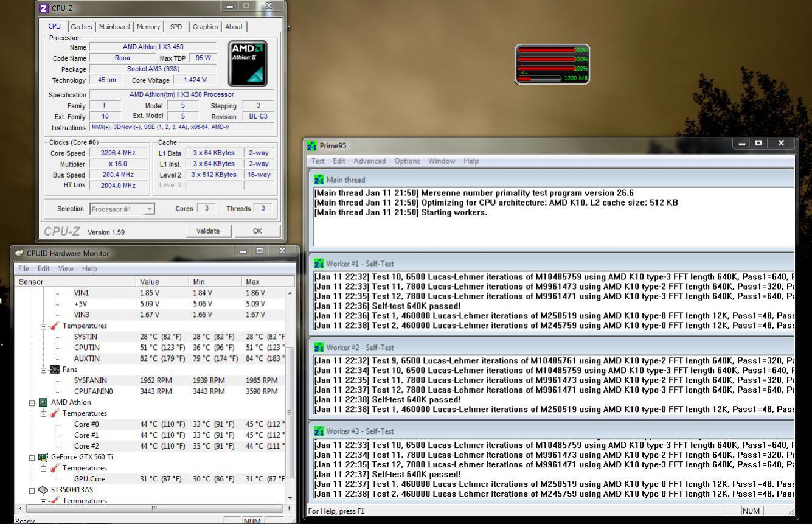Open the Help menu in Hardware Monitor
The image size is (812, 524).
89,268
